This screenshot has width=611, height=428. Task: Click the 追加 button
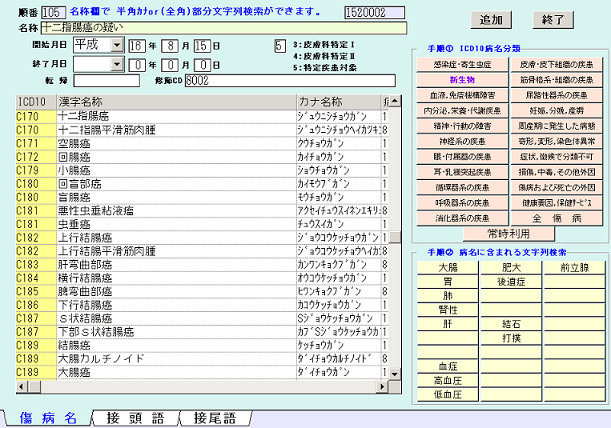pos(491,19)
